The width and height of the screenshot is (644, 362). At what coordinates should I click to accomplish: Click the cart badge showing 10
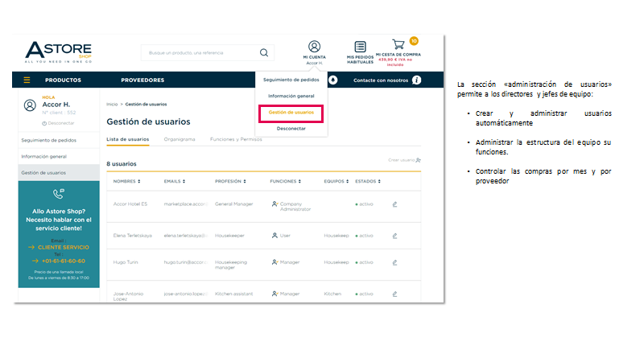click(414, 41)
